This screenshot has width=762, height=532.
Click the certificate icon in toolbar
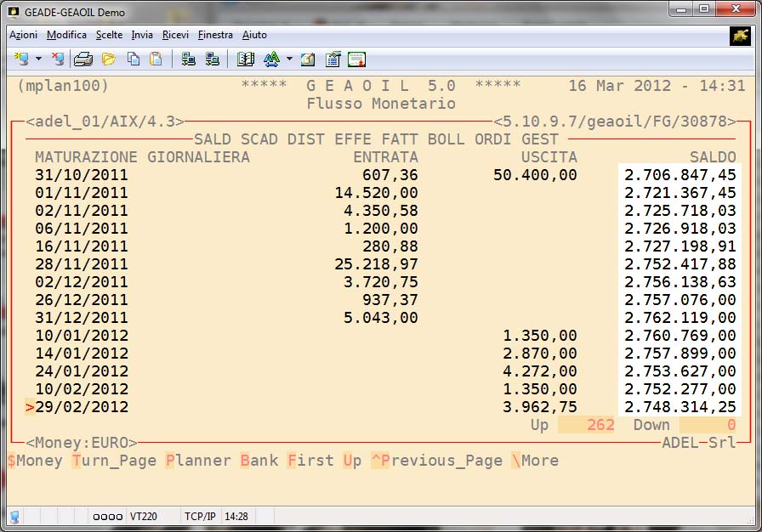point(356,59)
